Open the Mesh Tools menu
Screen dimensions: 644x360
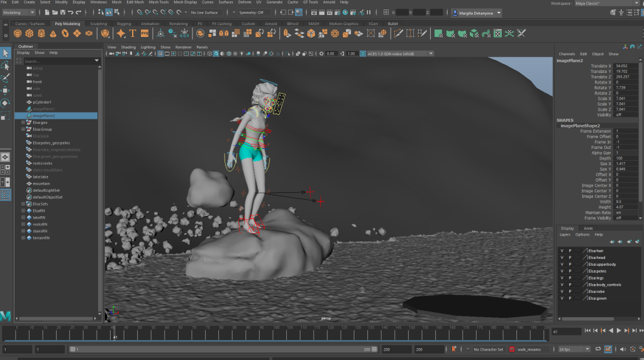click(x=158, y=3)
